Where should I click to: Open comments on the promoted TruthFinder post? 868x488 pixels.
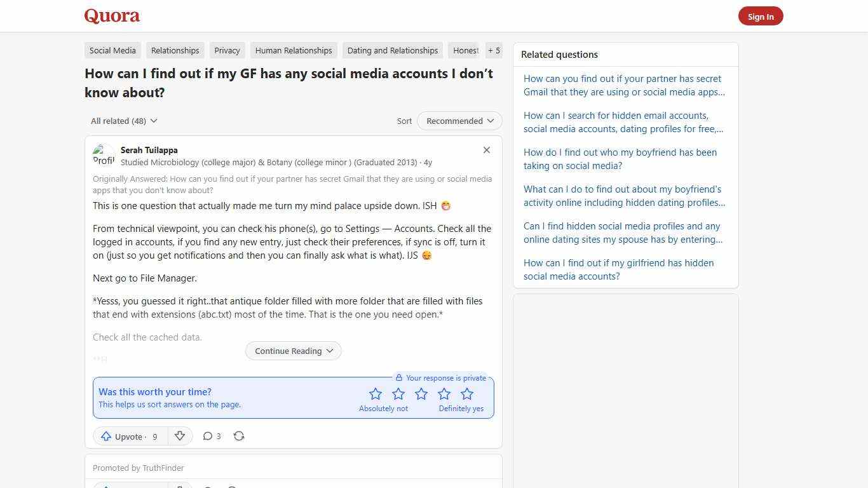pyautogui.click(x=208, y=487)
